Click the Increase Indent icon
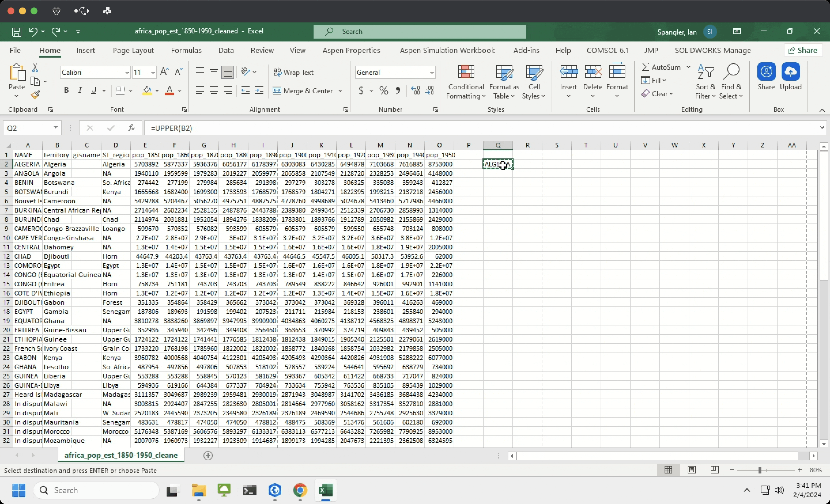830x504 pixels. tap(259, 90)
